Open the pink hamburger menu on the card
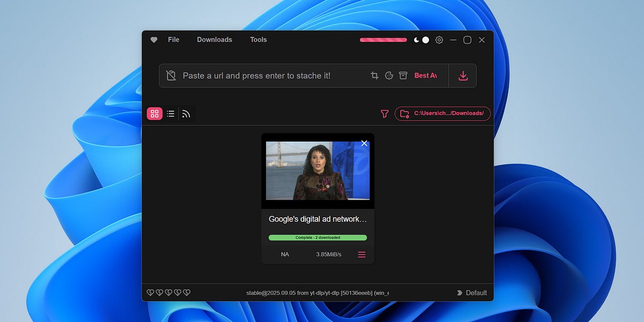644x322 pixels. (362, 254)
